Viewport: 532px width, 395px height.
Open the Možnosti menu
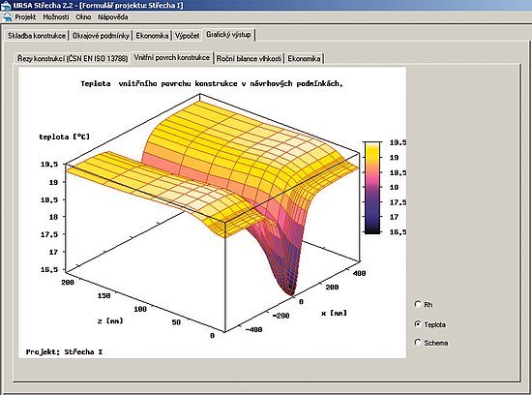click(x=56, y=17)
